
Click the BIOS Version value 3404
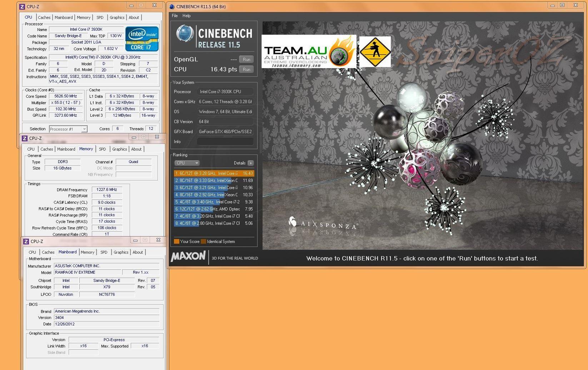(106, 318)
